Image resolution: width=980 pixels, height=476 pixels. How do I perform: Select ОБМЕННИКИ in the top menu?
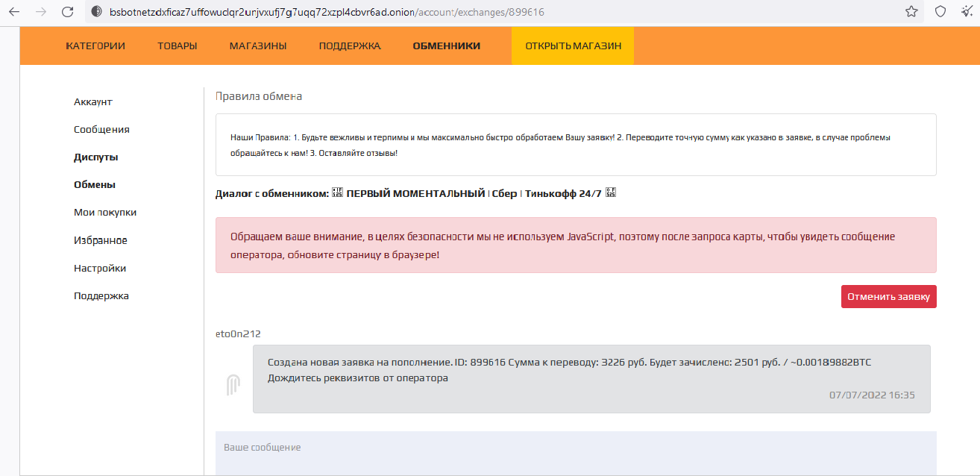coord(447,46)
